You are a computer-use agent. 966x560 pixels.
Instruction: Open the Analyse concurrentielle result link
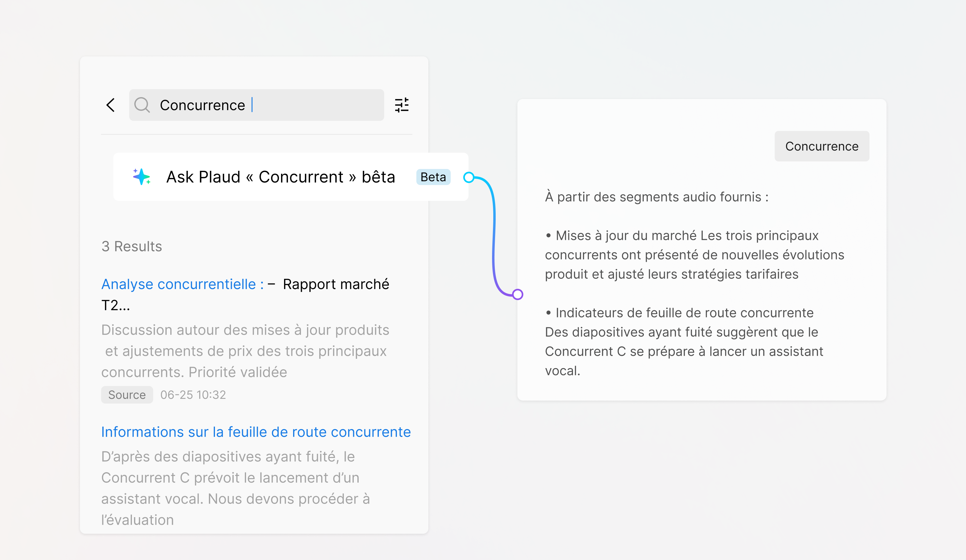pyautogui.click(x=182, y=284)
